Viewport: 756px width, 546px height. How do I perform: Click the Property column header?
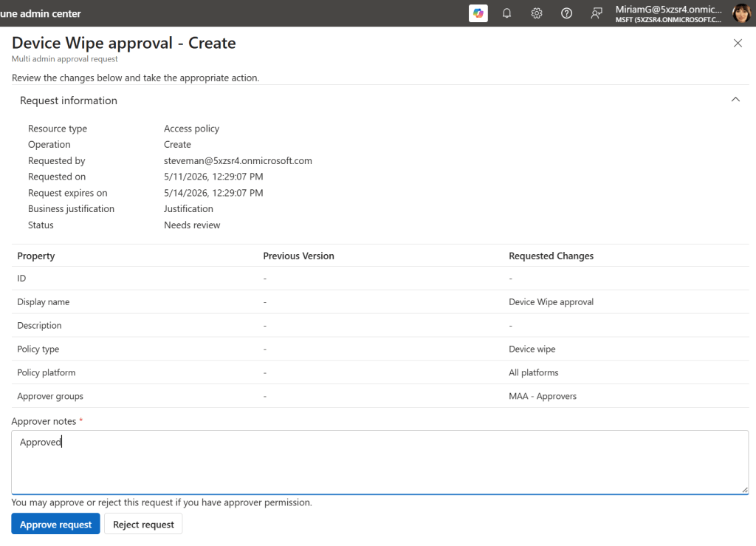click(x=36, y=256)
